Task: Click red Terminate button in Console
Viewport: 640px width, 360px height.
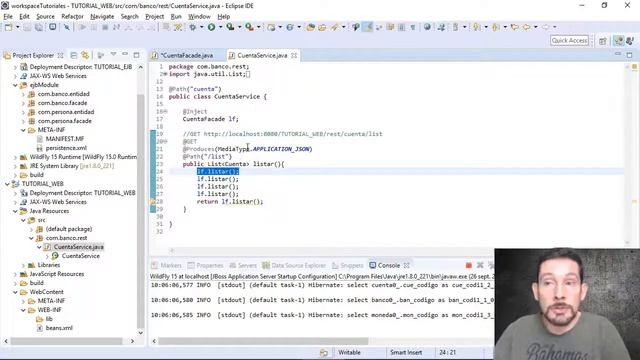Action: [x=469, y=265]
